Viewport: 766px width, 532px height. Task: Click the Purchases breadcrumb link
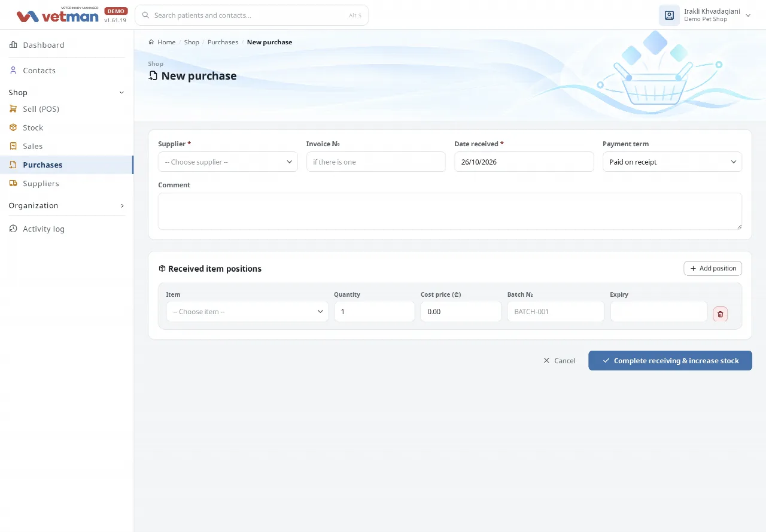tap(223, 42)
